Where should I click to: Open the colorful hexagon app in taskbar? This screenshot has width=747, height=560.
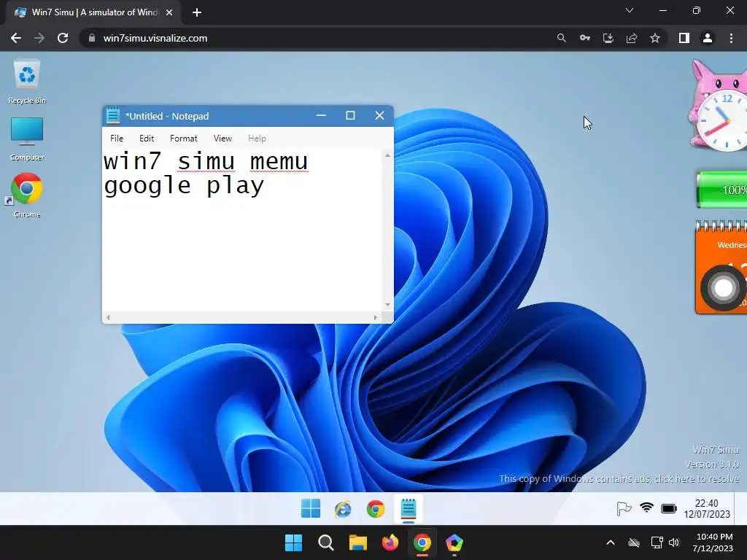454,542
